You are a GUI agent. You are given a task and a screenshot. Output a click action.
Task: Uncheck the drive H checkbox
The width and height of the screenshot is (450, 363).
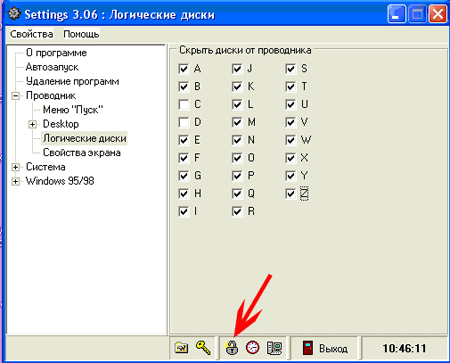pyautogui.click(x=184, y=193)
